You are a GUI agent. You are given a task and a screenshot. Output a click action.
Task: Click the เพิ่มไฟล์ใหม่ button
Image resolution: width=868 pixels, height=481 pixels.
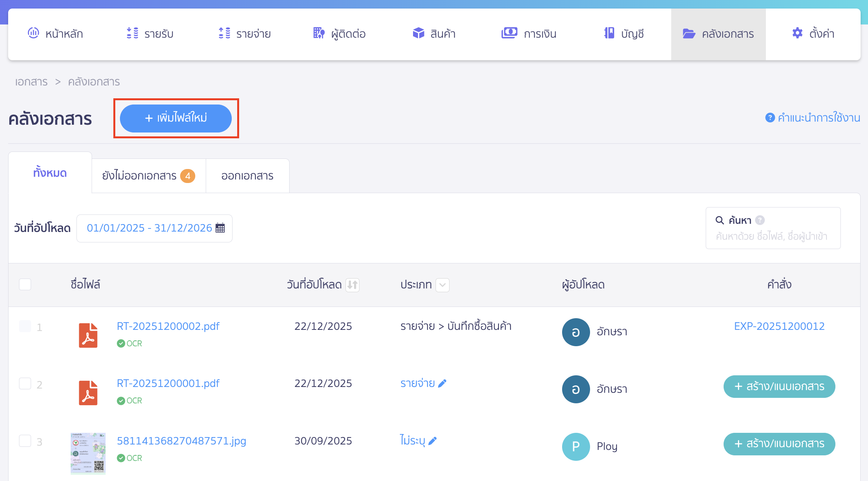tap(176, 118)
